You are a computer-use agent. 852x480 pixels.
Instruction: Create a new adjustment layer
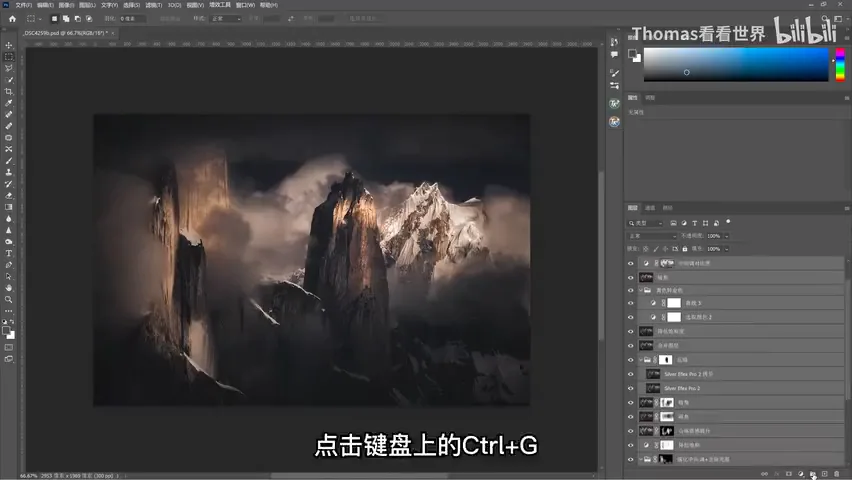[801, 474]
